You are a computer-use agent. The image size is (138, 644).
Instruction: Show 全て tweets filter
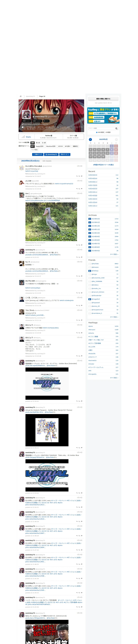(x=33, y=147)
